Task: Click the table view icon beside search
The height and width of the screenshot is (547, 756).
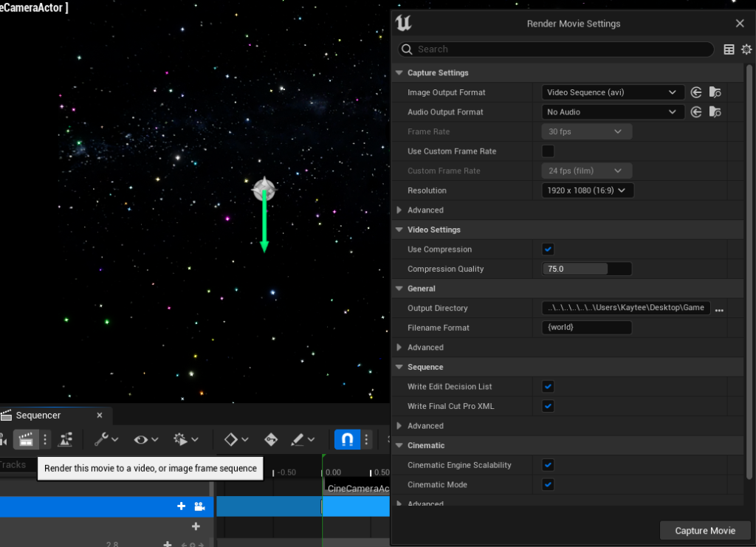Action: click(729, 49)
